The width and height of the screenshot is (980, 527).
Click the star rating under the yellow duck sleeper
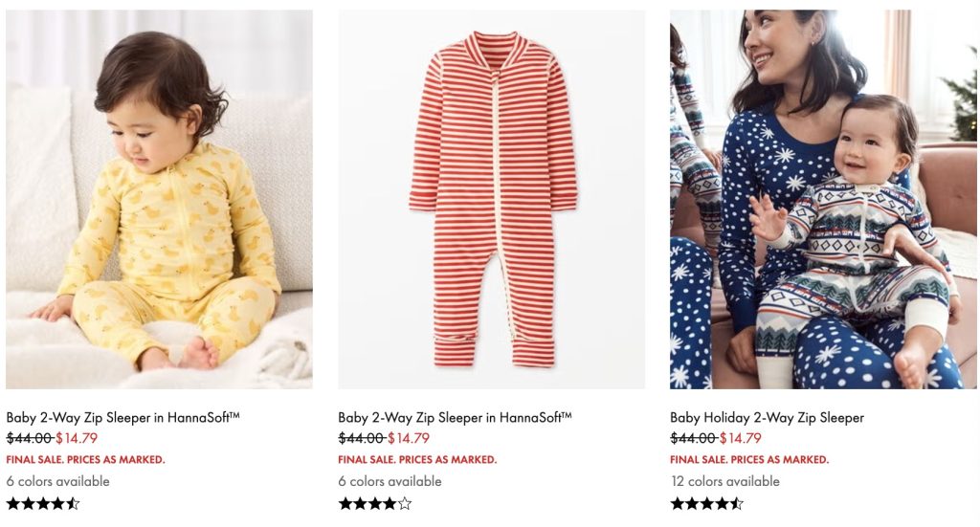(43, 503)
